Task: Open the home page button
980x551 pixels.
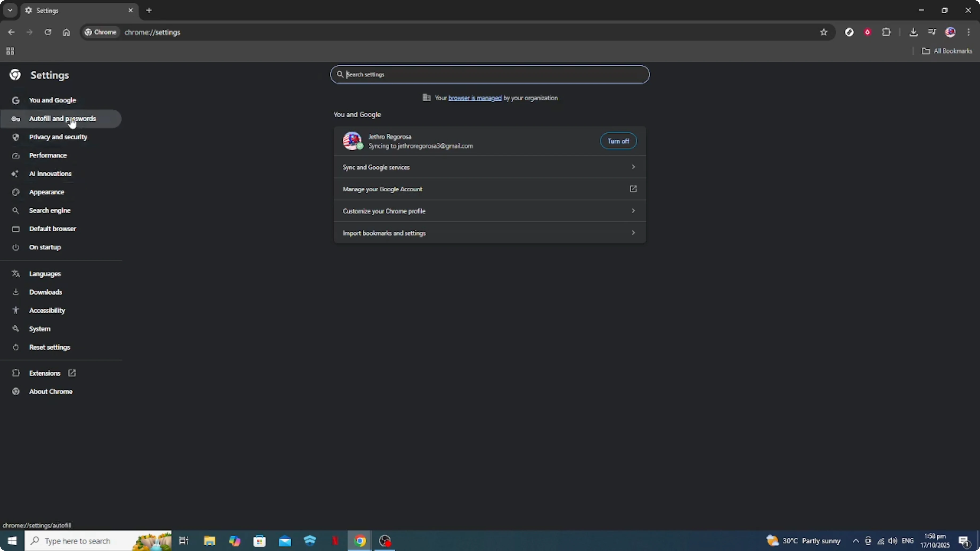Action: click(66, 32)
